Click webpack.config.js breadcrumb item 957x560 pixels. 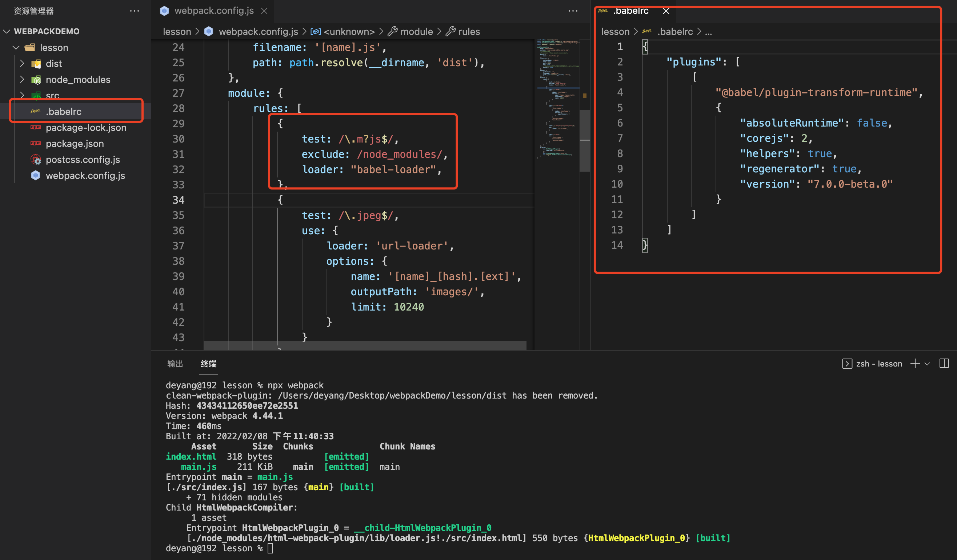coord(258,32)
